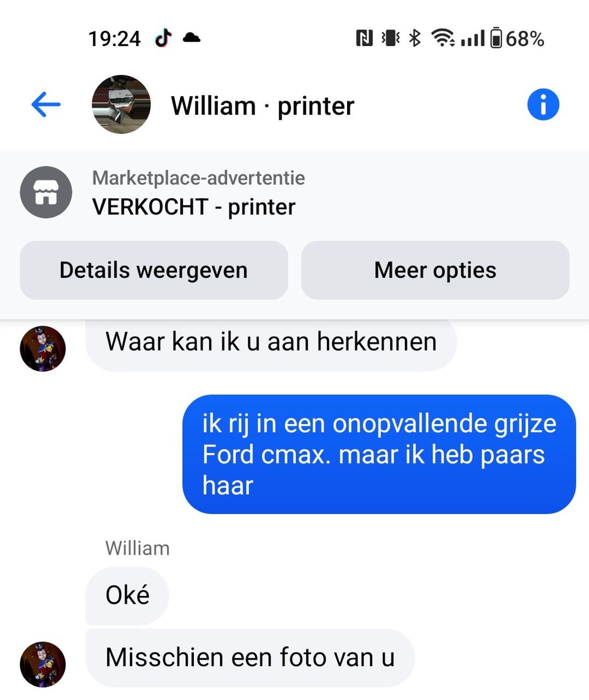This screenshot has height=700, width=589.
Task: Select the 'Misschien een foto van u' message
Action: pos(250,657)
